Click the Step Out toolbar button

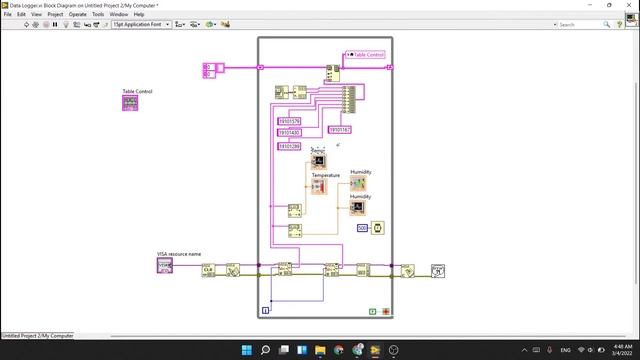click(105, 24)
